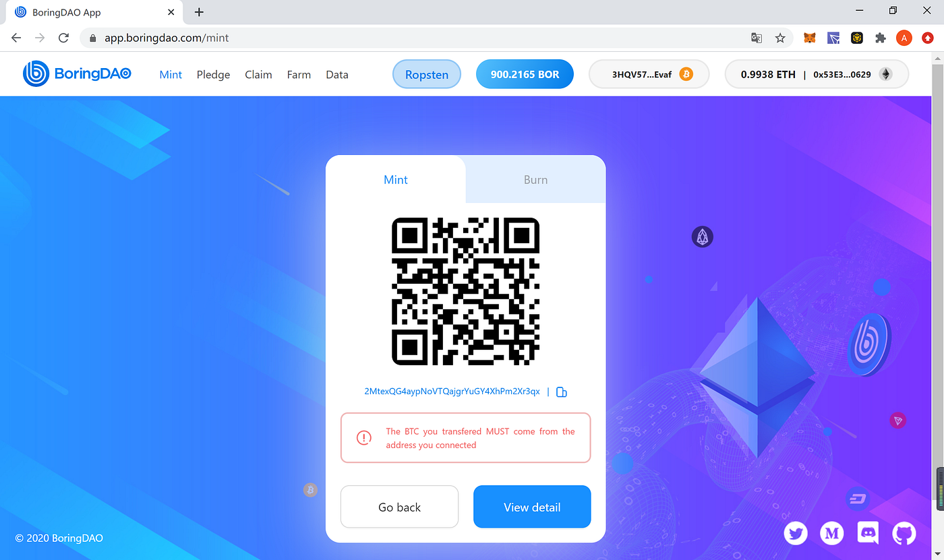Open the Discord social link icon
The width and height of the screenshot is (944, 560).
click(x=868, y=534)
